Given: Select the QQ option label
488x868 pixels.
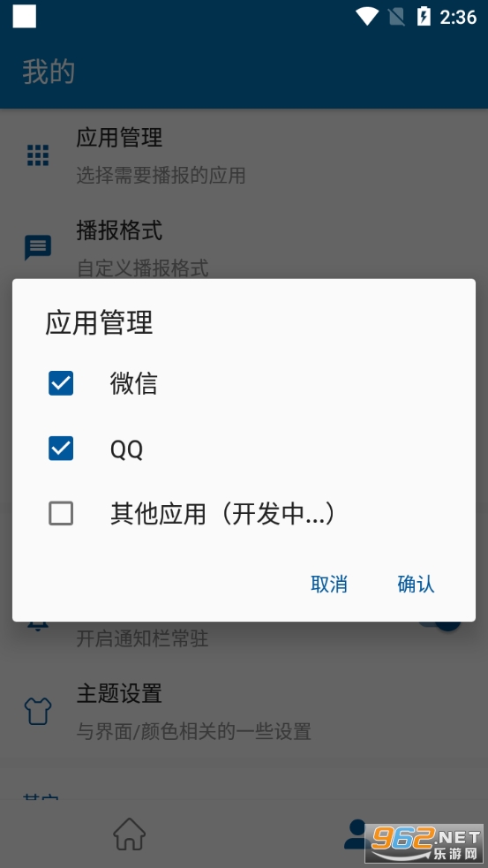Looking at the screenshot, I should 127,449.
